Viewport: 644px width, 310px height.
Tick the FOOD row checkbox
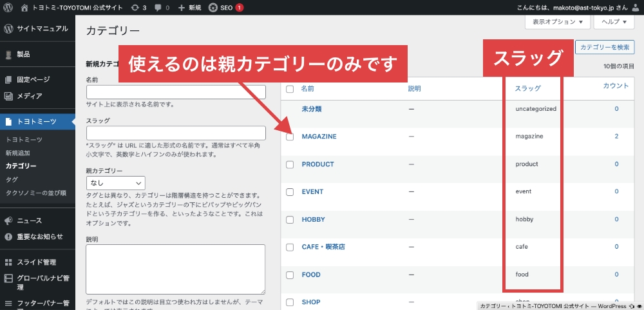click(x=290, y=275)
